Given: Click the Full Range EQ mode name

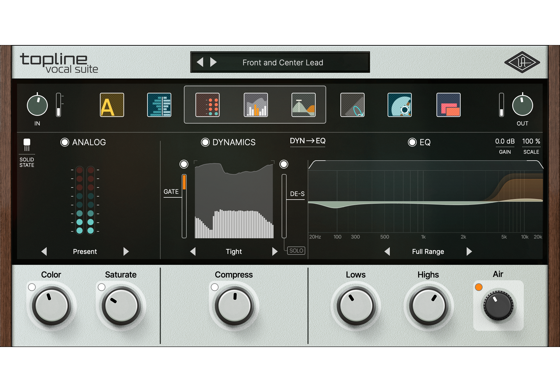Looking at the screenshot, I should (x=428, y=251).
